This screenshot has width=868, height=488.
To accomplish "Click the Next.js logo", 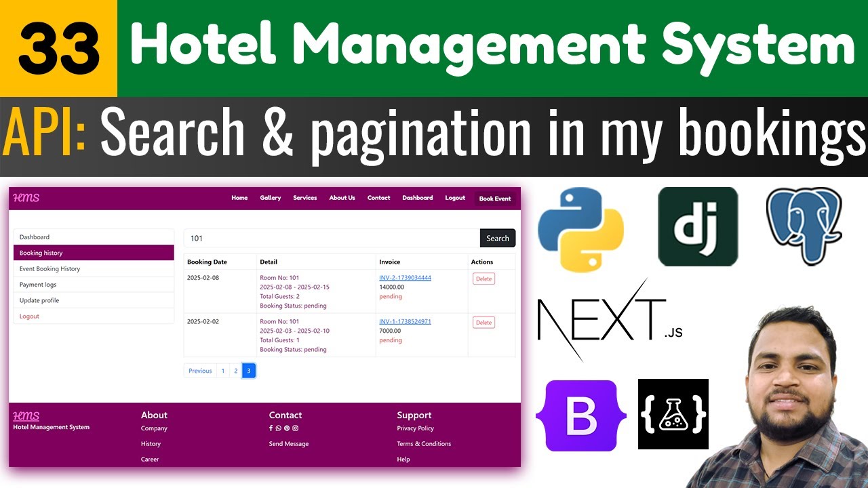I will click(610, 319).
